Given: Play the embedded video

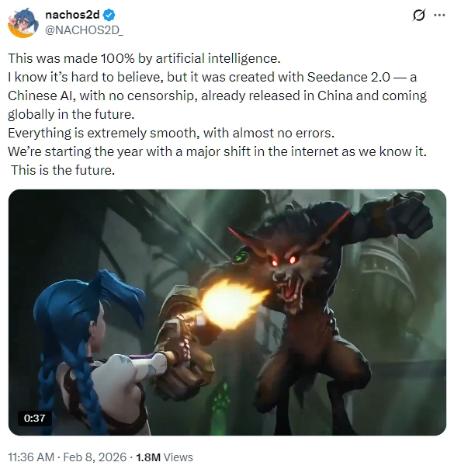Looking at the screenshot, I should 227,312.
